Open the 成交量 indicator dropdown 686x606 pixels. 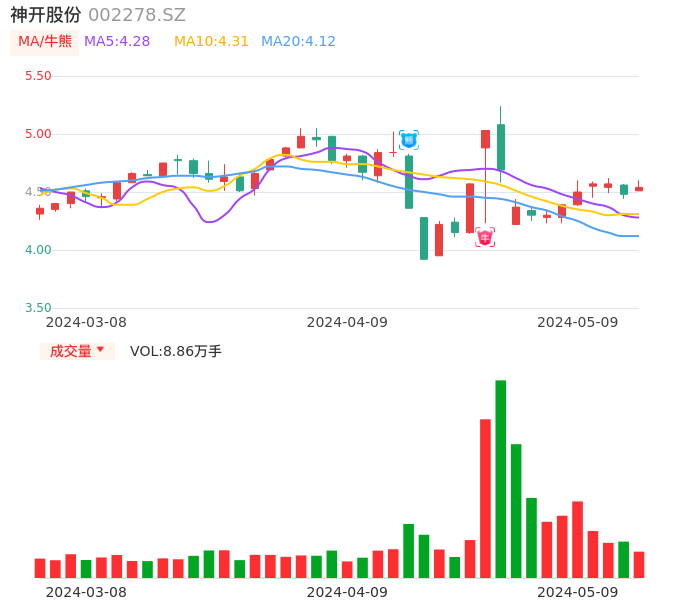tap(71, 351)
